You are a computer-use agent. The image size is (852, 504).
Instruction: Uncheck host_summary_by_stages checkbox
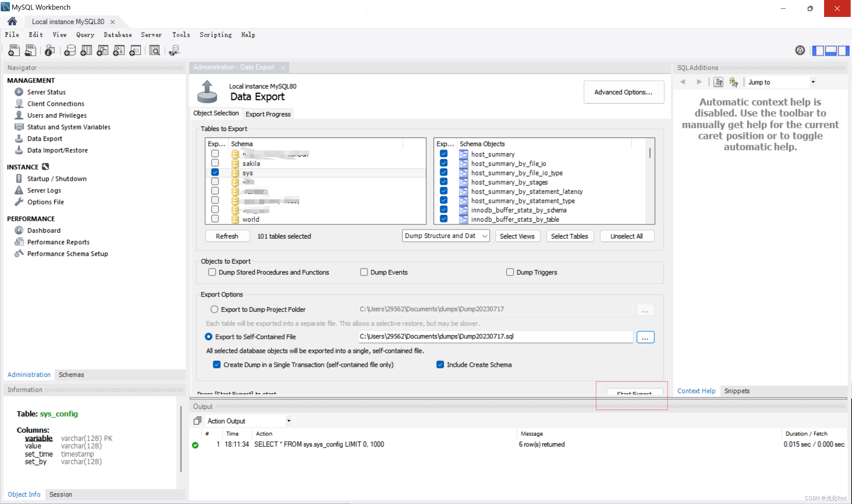pos(444,181)
